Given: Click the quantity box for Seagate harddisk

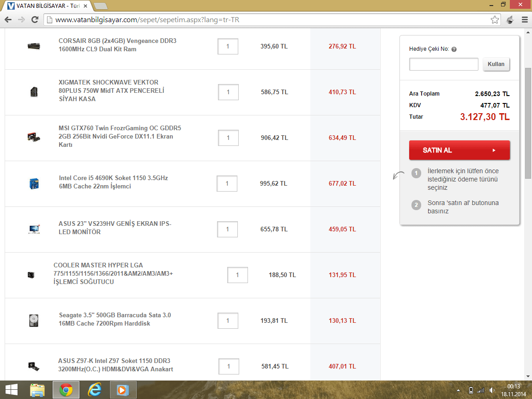Looking at the screenshot, I should pos(228,320).
